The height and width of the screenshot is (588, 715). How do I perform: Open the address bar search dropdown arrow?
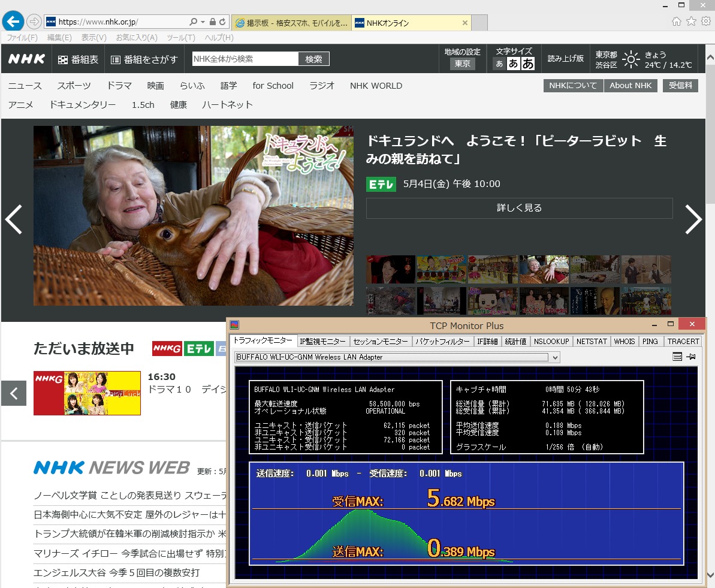point(203,22)
